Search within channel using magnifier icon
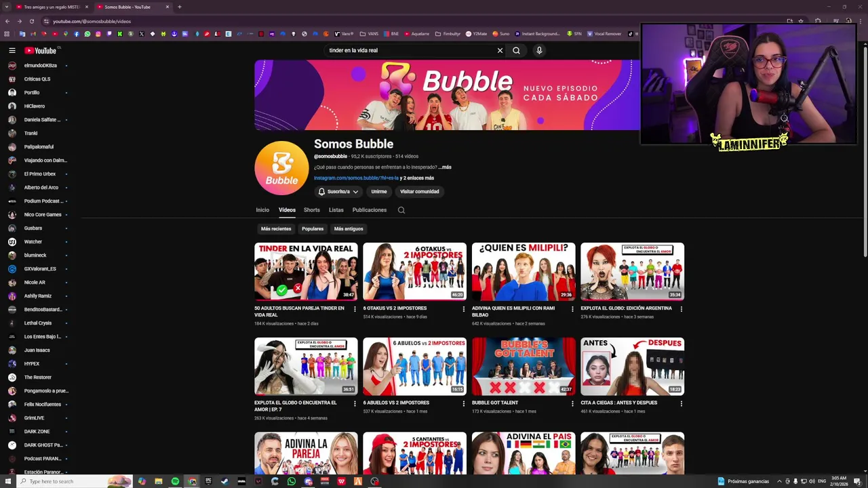 [401, 210]
